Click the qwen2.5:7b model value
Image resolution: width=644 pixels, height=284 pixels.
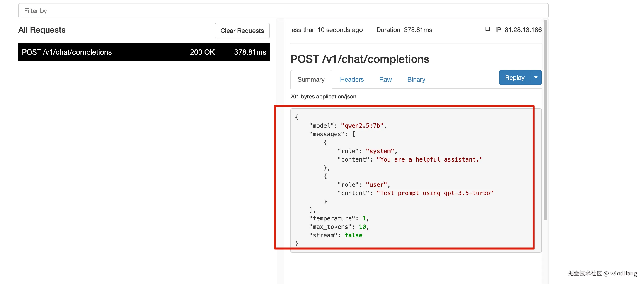(x=362, y=126)
